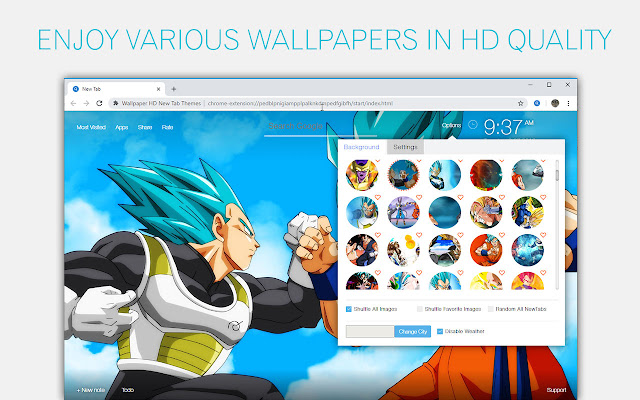Open the Settings tab in options panel
This screenshot has width=640, height=400.
(405, 147)
